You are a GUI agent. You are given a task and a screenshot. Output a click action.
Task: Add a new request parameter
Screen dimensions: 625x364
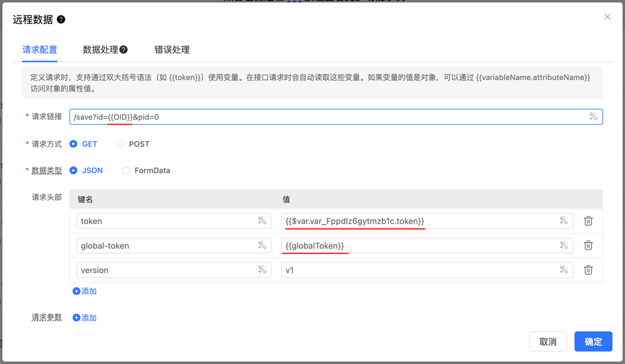coord(85,318)
